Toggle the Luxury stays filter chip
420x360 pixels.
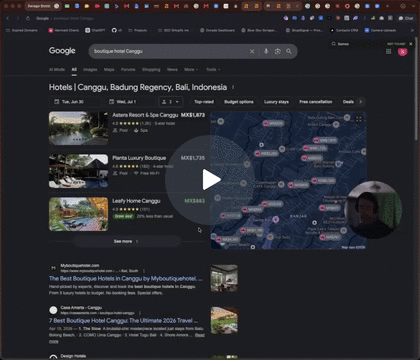[x=276, y=102]
